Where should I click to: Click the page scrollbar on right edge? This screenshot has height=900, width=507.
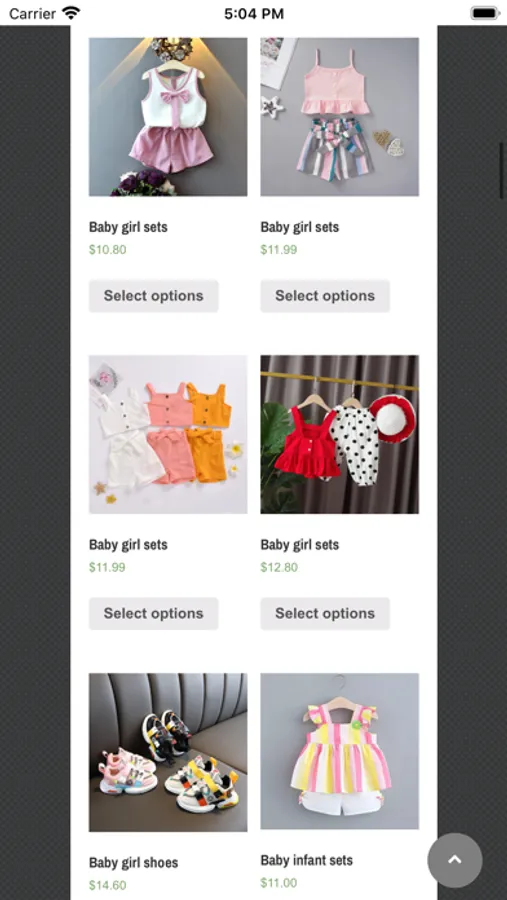501,170
